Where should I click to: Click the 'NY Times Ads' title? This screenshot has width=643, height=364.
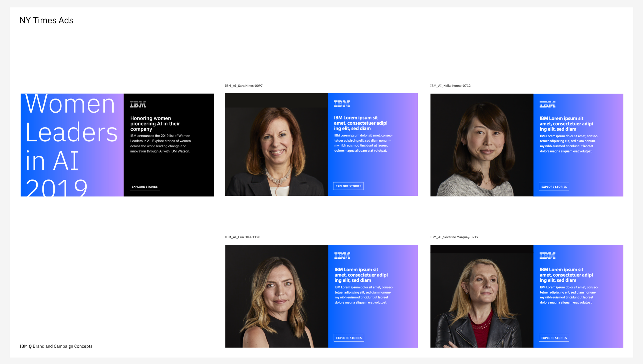click(46, 20)
